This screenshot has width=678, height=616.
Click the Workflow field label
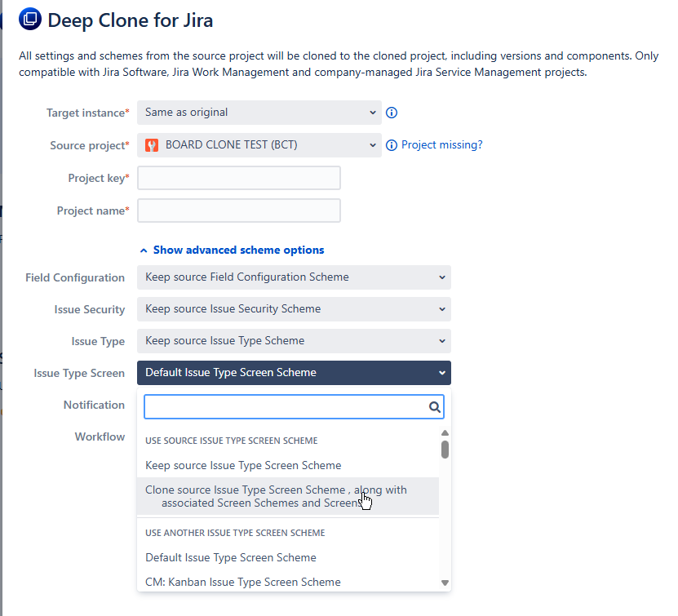point(100,437)
